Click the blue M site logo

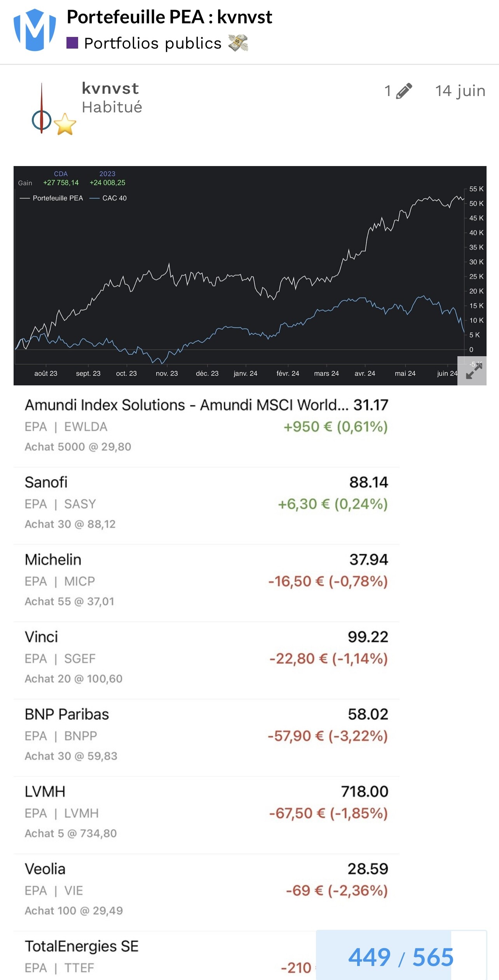pos(35,30)
